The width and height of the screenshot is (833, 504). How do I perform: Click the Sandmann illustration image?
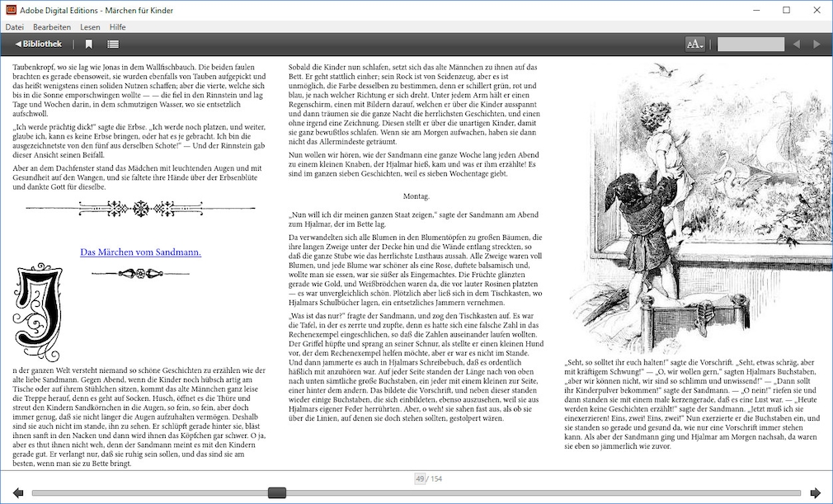[694, 208]
